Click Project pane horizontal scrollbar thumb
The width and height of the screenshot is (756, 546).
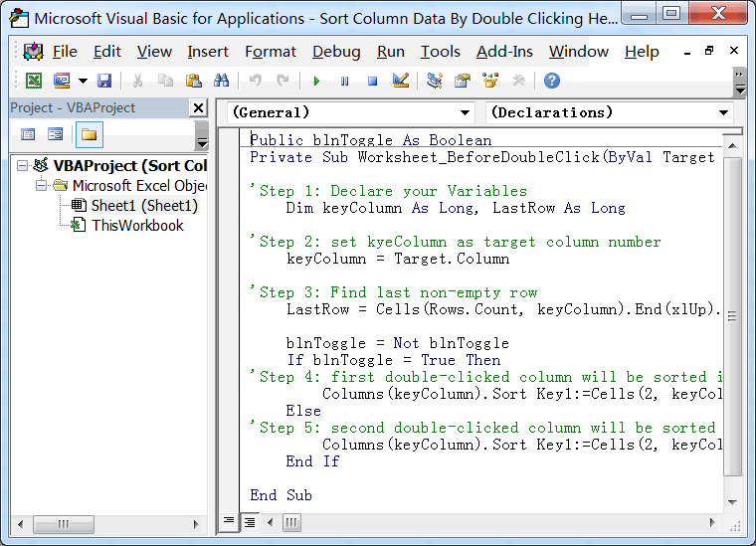(63, 524)
